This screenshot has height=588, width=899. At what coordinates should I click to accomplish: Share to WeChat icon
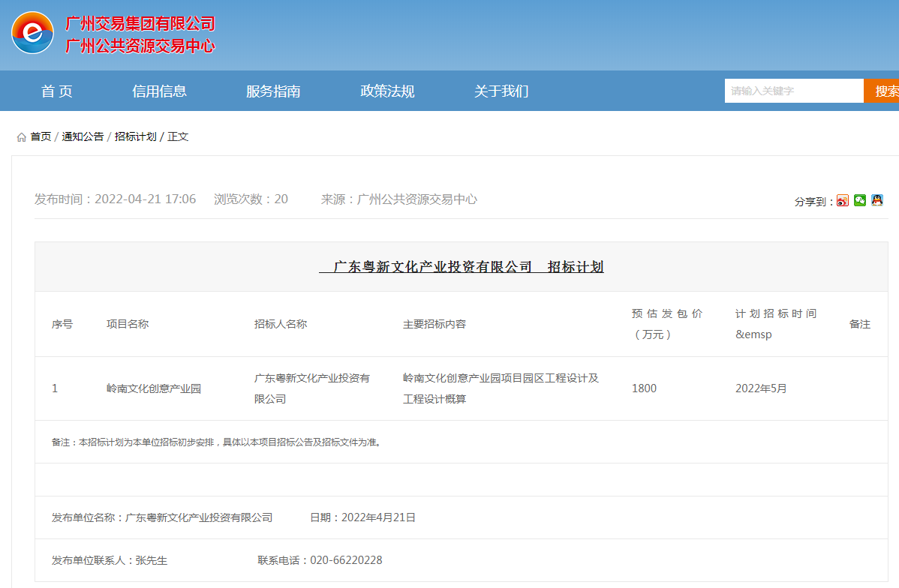click(x=859, y=200)
